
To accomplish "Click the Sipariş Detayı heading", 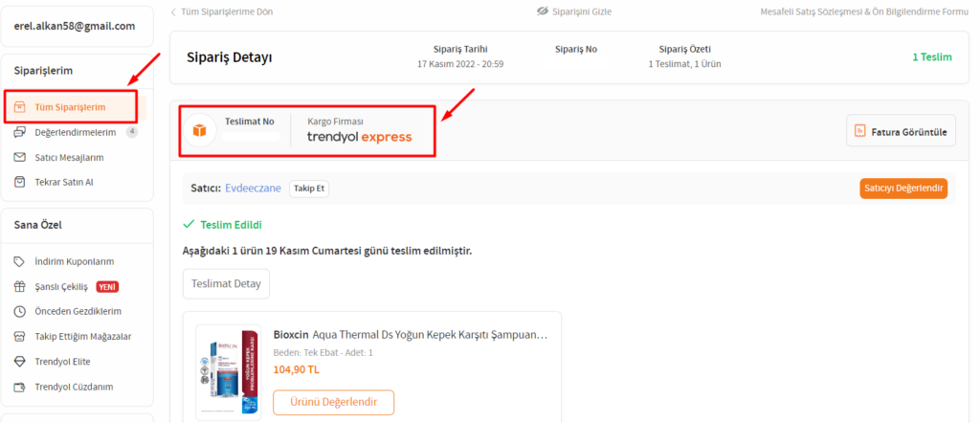I will 230,56.
